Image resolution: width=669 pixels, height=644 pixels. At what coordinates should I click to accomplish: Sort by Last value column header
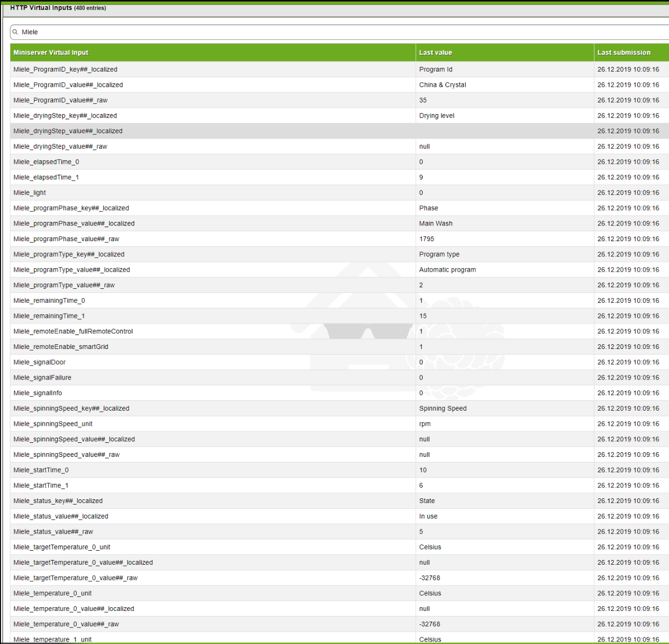click(505, 52)
